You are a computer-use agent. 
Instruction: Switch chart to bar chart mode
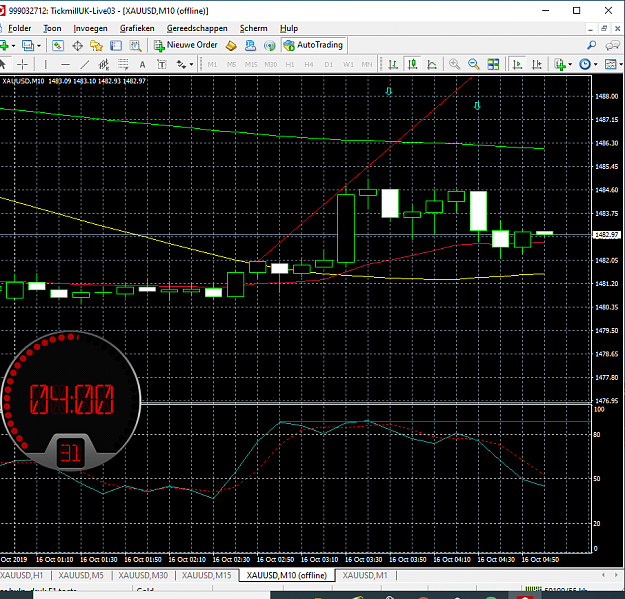(393, 64)
